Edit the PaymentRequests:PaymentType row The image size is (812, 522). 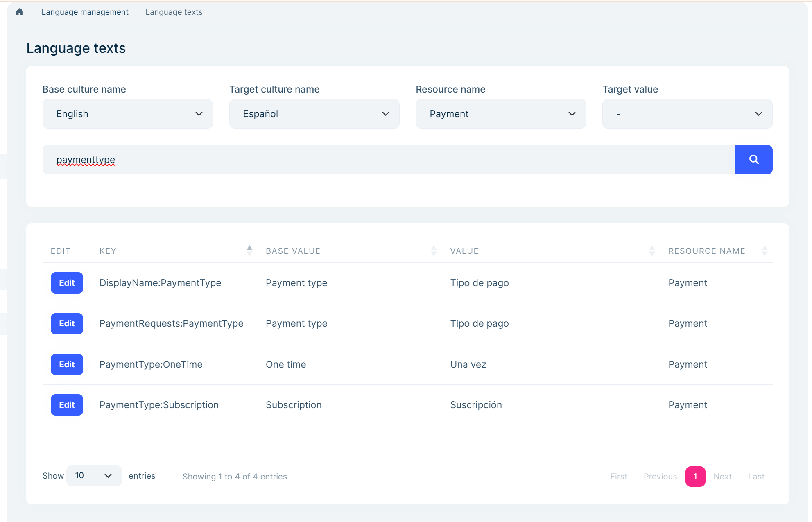tap(67, 323)
